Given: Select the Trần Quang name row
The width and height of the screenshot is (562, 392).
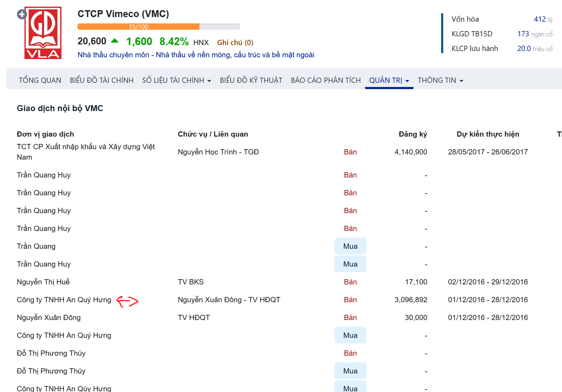Looking at the screenshot, I should point(36,246).
